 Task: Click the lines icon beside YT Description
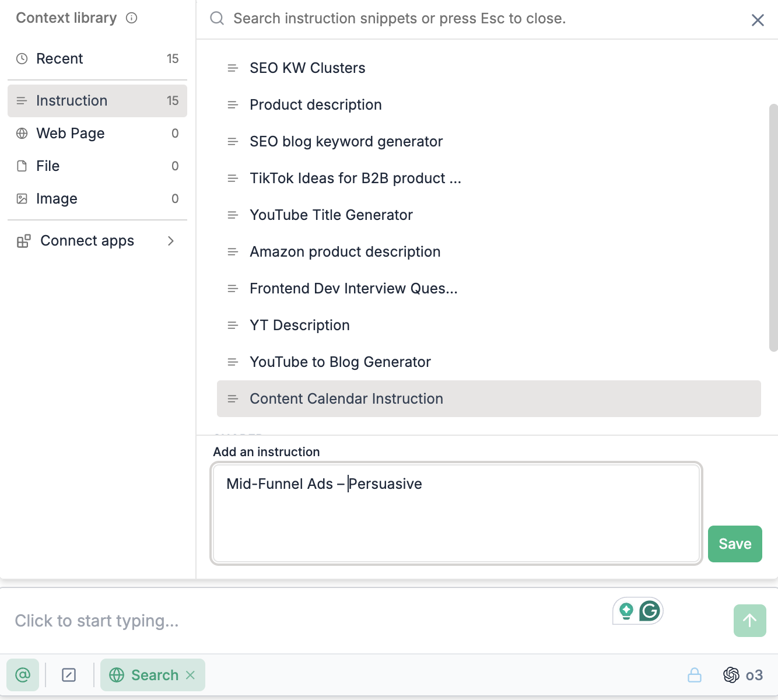233,325
